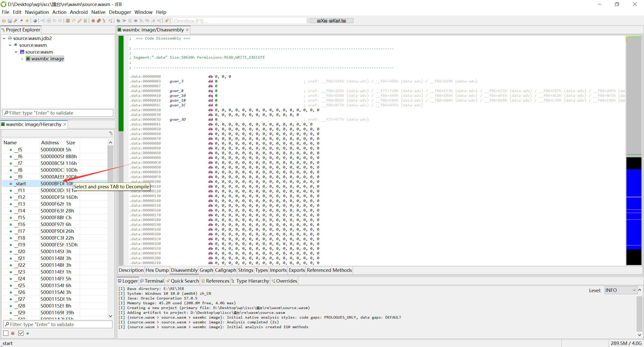Switch to the Strings tab
The width and height of the screenshot is (644, 347).
[x=246, y=270]
